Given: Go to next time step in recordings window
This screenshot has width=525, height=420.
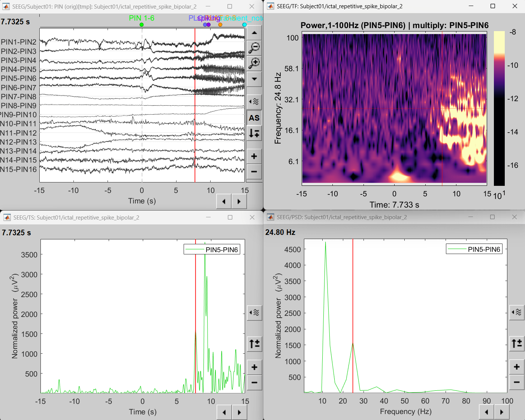Looking at the screenshot, I should 239,202.
